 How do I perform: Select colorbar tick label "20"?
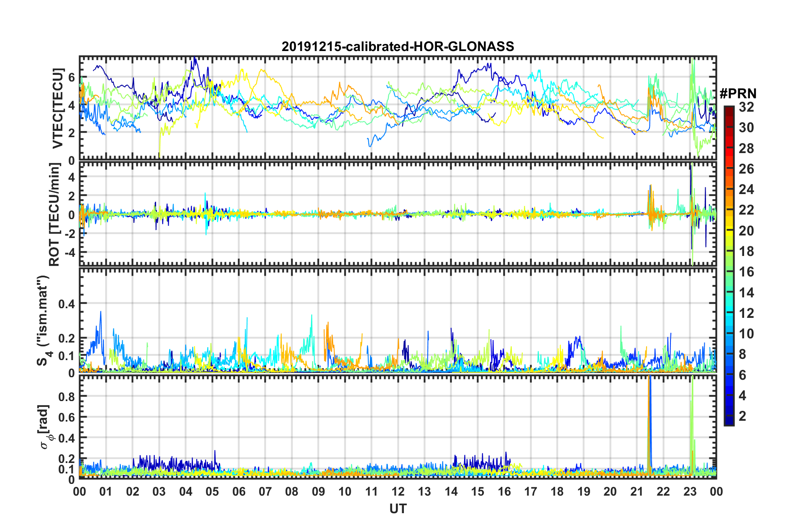[x=746, y=231]
